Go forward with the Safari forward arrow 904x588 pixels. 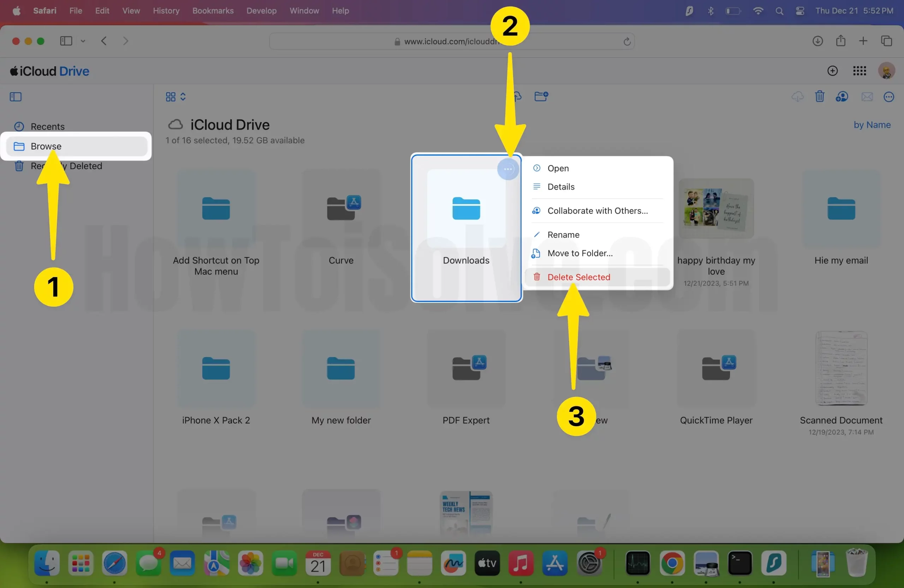[x=125, y=41]
